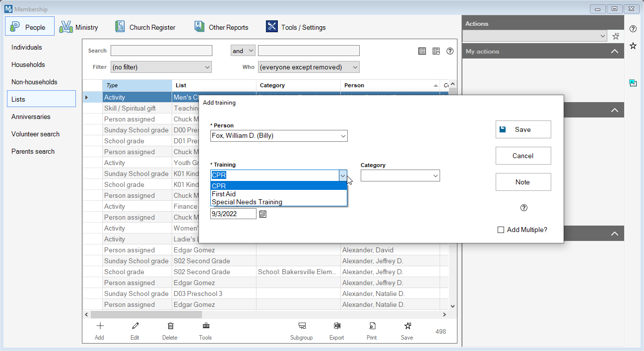Collapse the My actions panel
Image resolution: width=644 pixels, height=351 pixels.
[615, 52]
